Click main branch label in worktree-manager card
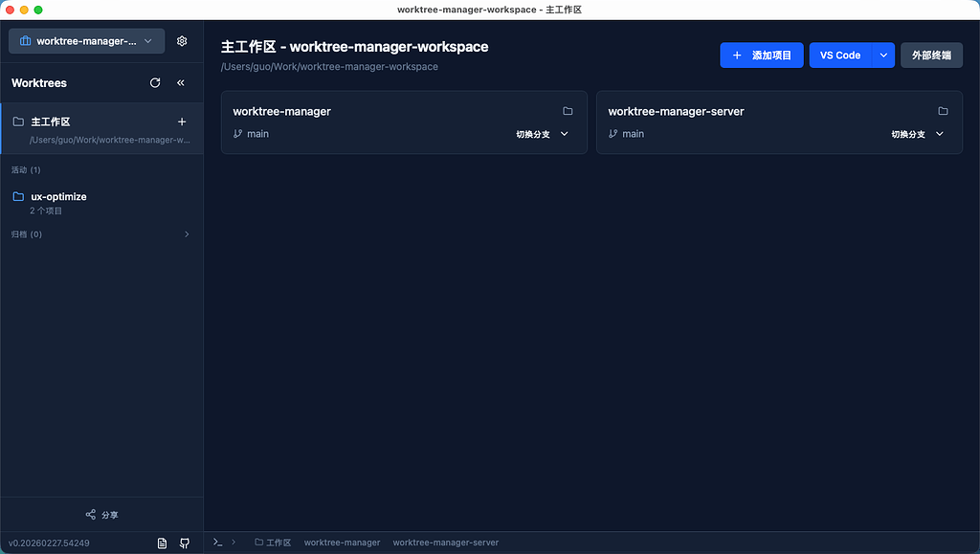The height and width of the screenshot is (554, 980). (x=257, y=134)
